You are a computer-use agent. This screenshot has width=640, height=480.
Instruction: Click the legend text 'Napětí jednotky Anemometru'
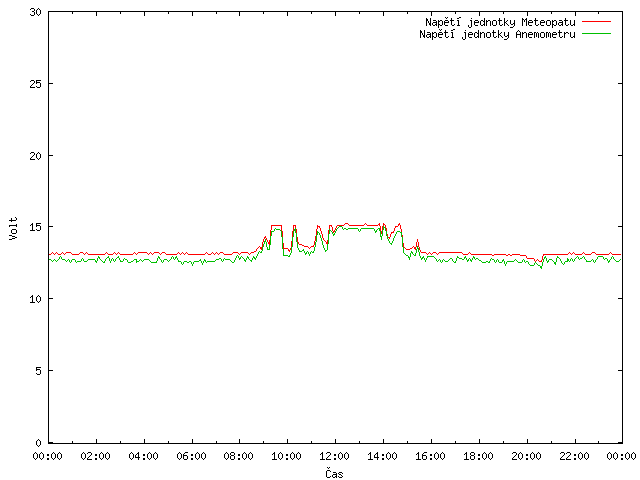point(497,34)
